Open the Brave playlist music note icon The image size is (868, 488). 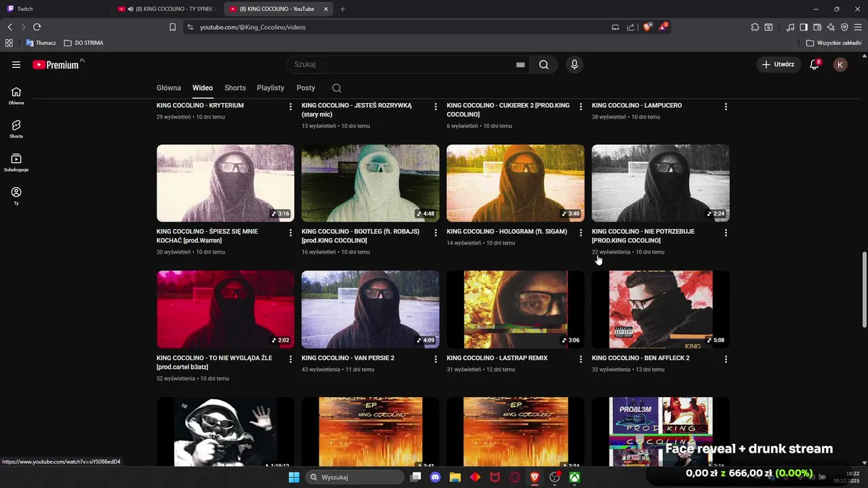(x=790, y=27)
